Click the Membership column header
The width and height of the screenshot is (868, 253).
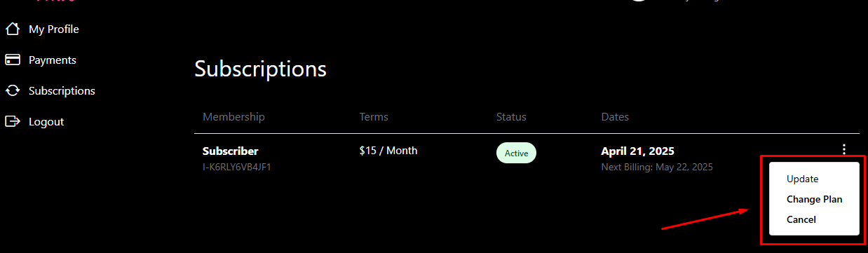click(x=234, y=117)
